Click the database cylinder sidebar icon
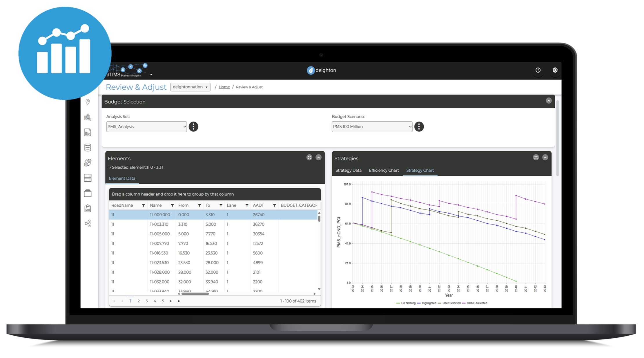The height and width of the screenshot is (358, 644). [88, 148]
